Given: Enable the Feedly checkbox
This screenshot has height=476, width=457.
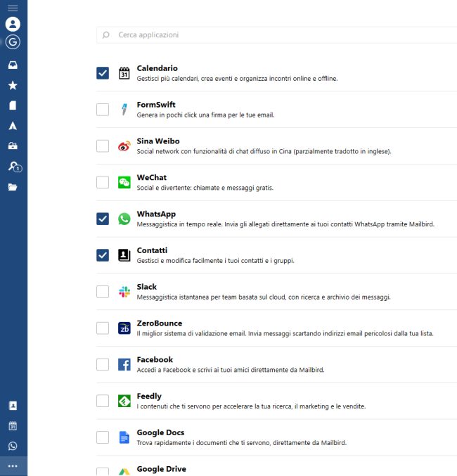Looking at the screenshot, I should coord(103,401).
